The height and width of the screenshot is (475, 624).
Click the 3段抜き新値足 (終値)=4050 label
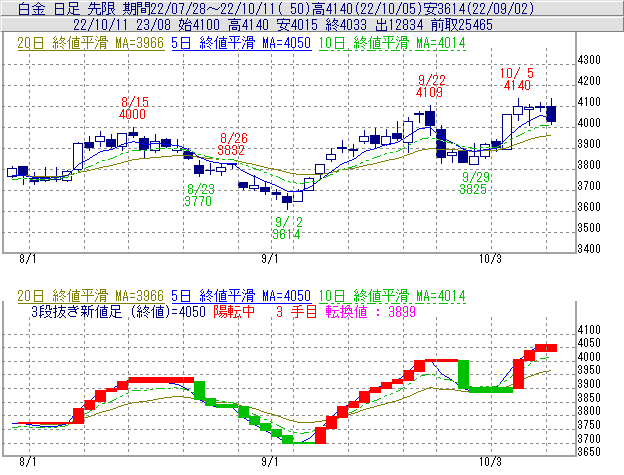coord(118,311)
